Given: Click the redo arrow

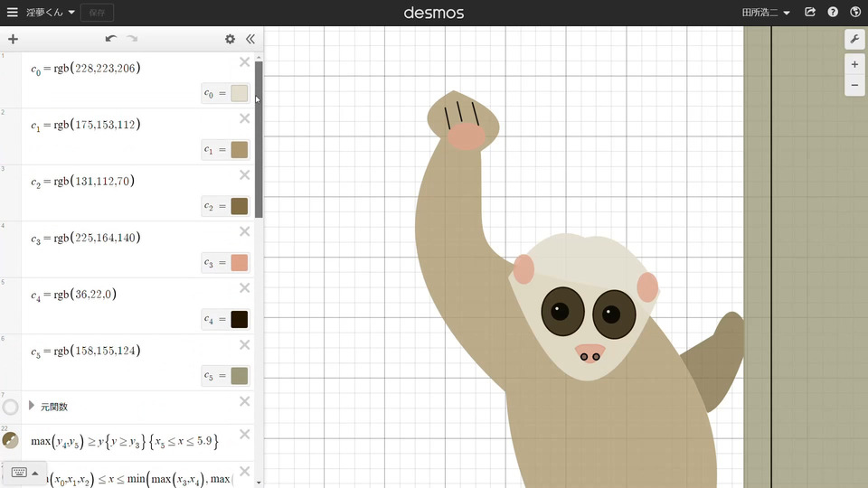Looking at the screenshot, I should pyautogui.click(x=132, y=39).
